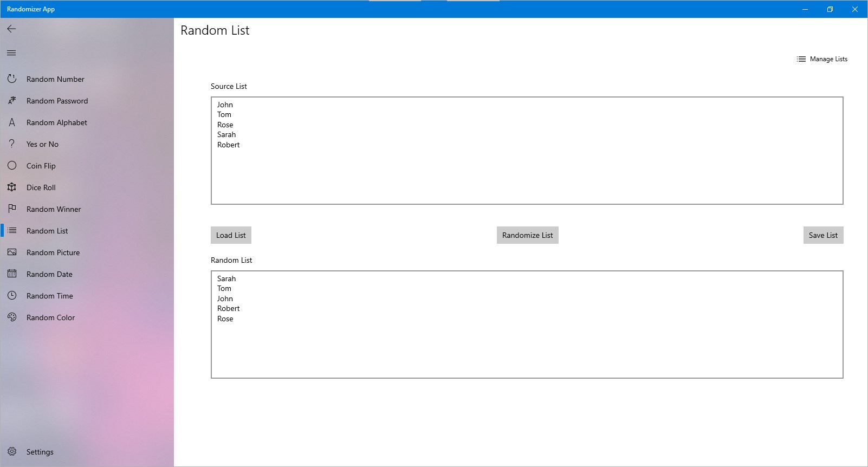Click the Settings gear icon
This screenshot has height=467, width=868.
[12, 452]
